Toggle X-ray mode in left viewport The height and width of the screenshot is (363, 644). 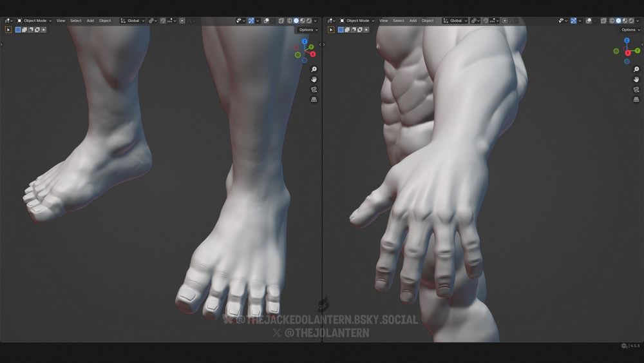point(281,21)
